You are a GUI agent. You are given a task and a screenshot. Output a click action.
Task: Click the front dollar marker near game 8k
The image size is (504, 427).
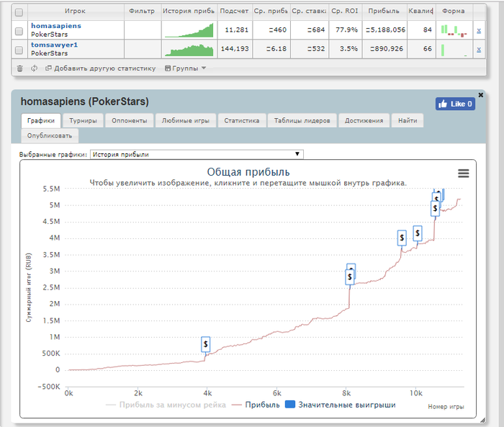point(349,277)
